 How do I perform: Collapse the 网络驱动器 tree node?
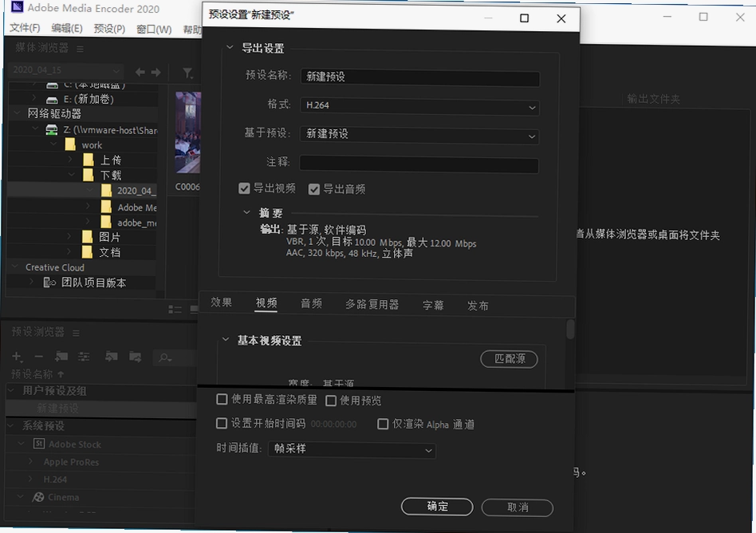17,113
